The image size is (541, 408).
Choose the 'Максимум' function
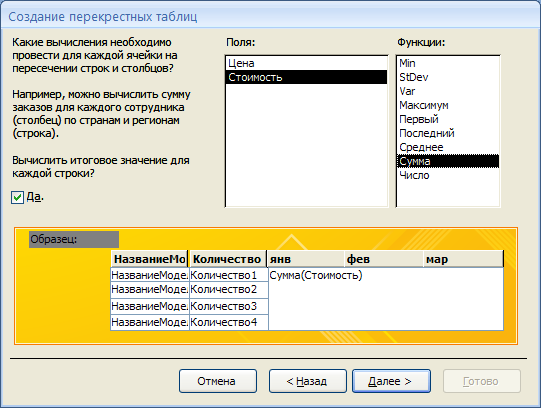click(x=448, y=105)
